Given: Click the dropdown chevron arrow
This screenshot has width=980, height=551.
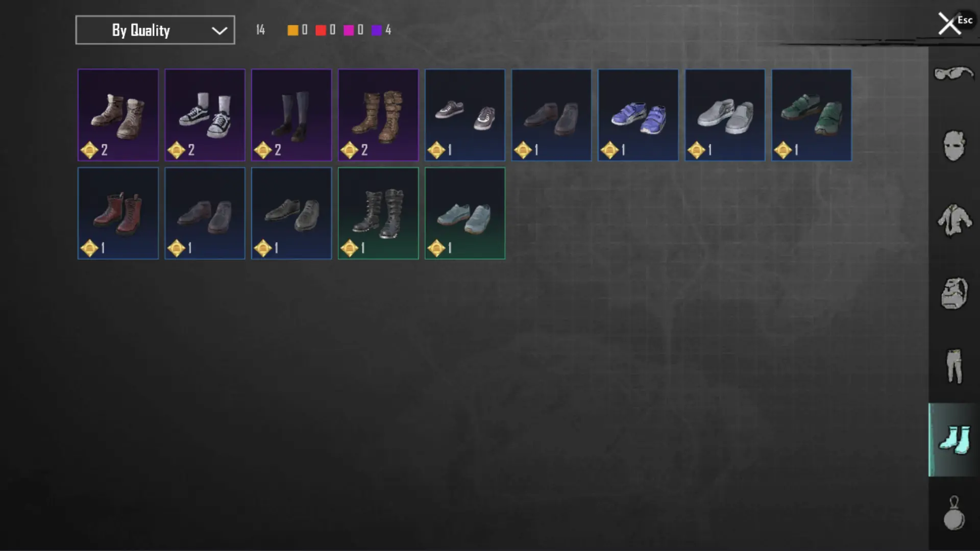Looking at the screenshot, I should coord(219,31).
